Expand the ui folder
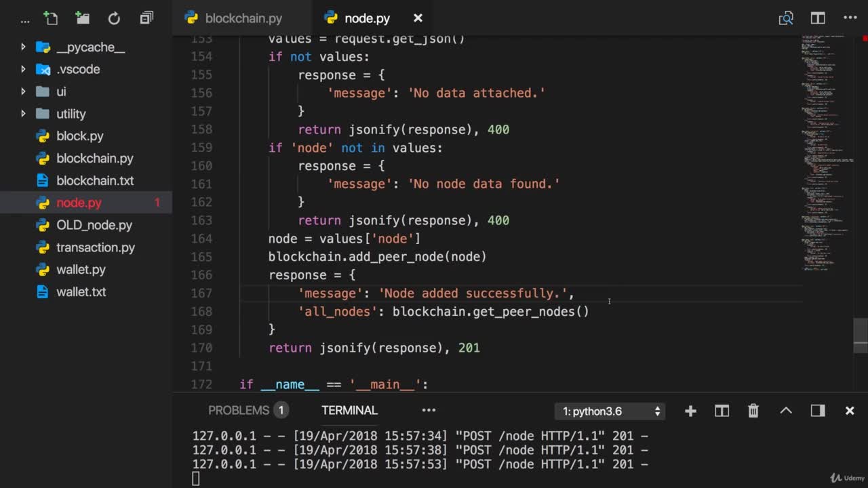Screen dimensions: 868x488 point(23,91)
